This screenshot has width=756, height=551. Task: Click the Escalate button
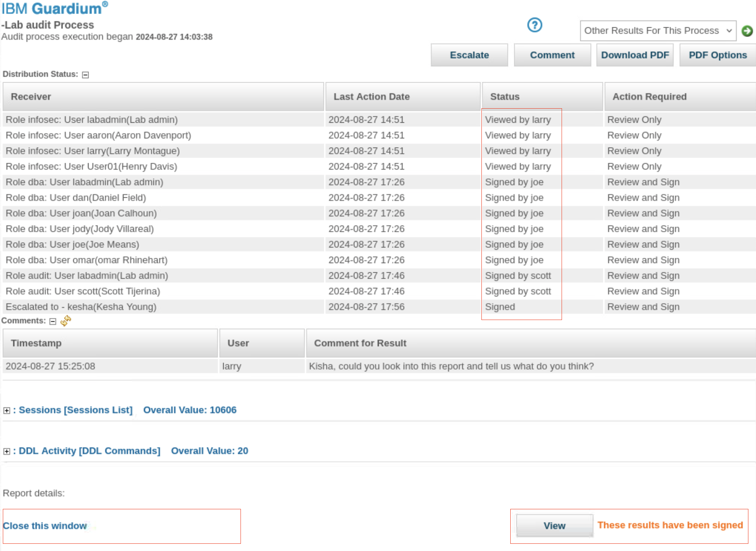[x=469, y=55]
